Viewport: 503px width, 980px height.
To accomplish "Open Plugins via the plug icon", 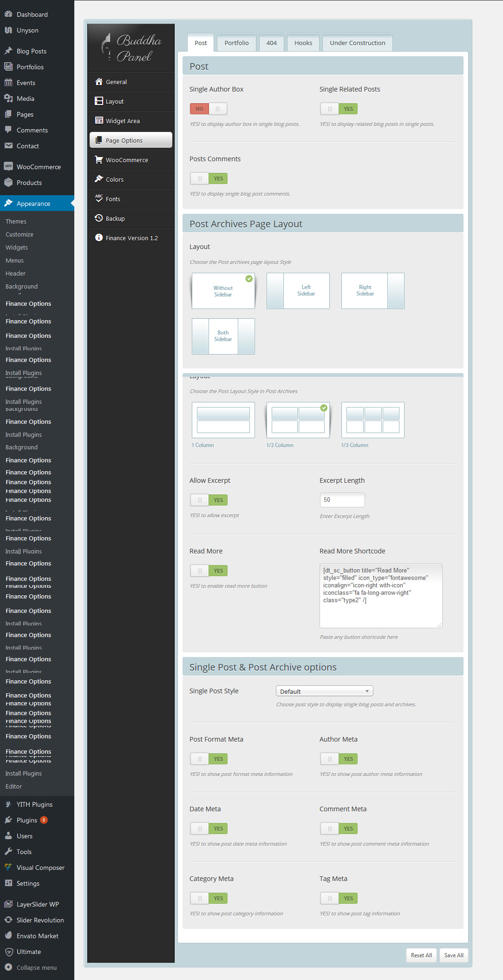I will (x=8, y=820).
